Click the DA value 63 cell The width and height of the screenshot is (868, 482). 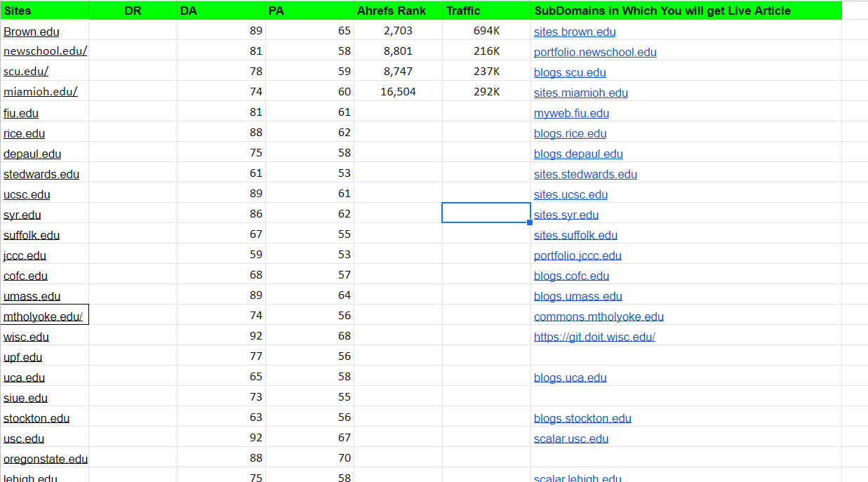[x=222, y=417]
